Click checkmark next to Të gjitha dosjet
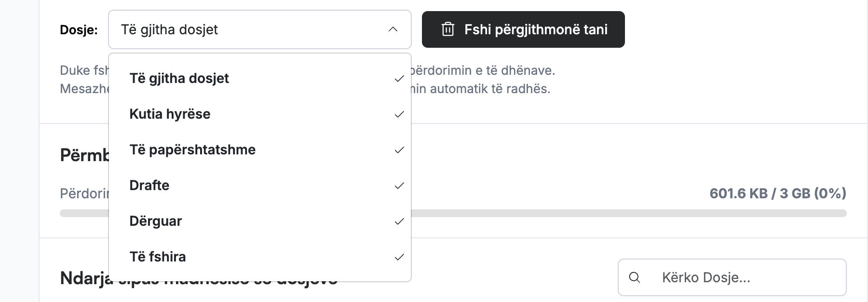 [x=399, y=79]
